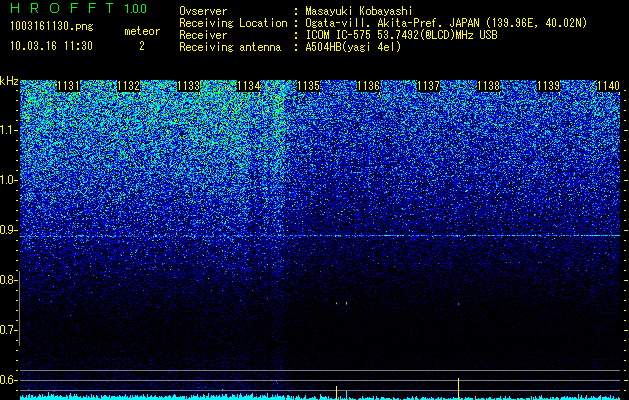629x400 pixels.
Task: Select the 1137 time marker
Action: (x=428, y=86)
